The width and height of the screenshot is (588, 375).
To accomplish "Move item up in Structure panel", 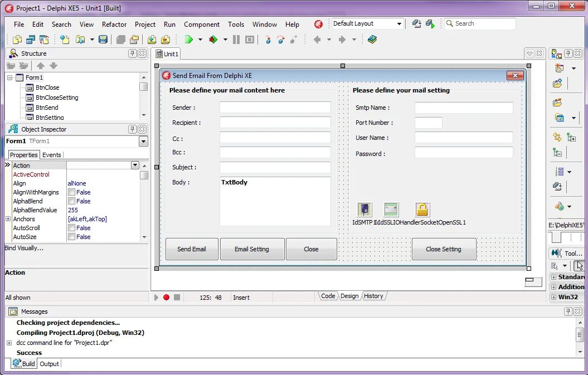I will click(41, 66).
